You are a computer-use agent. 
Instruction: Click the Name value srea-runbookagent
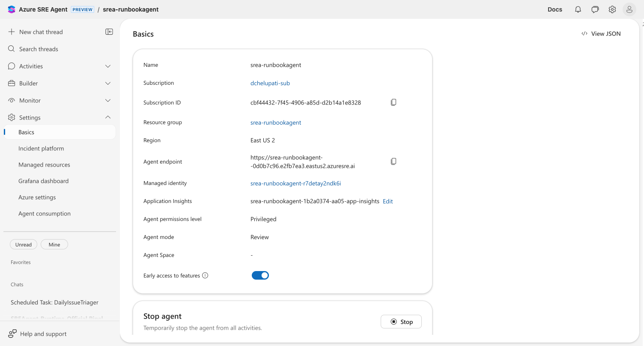click(276, 65)
